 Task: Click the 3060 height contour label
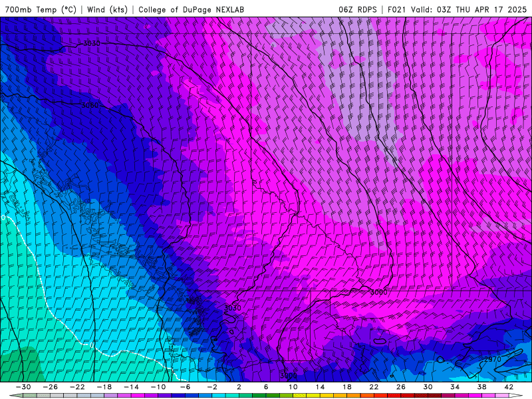[90, 105]
